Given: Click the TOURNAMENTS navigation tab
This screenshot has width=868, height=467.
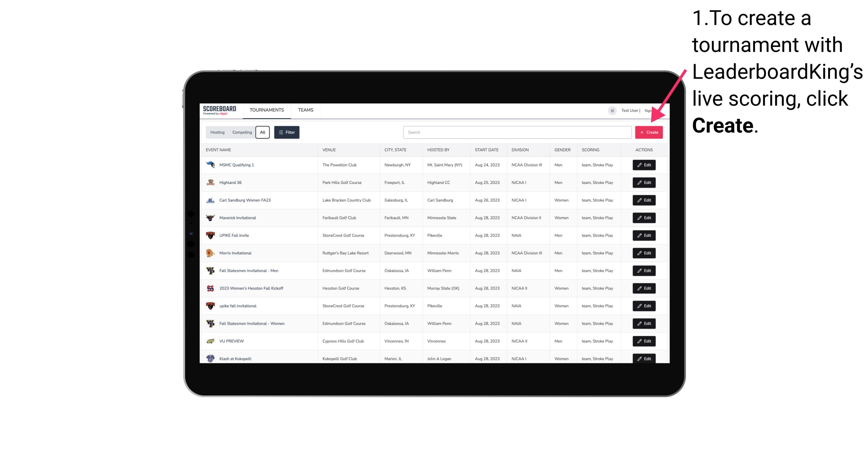Looking at the screenshot, I should (266, 110).
